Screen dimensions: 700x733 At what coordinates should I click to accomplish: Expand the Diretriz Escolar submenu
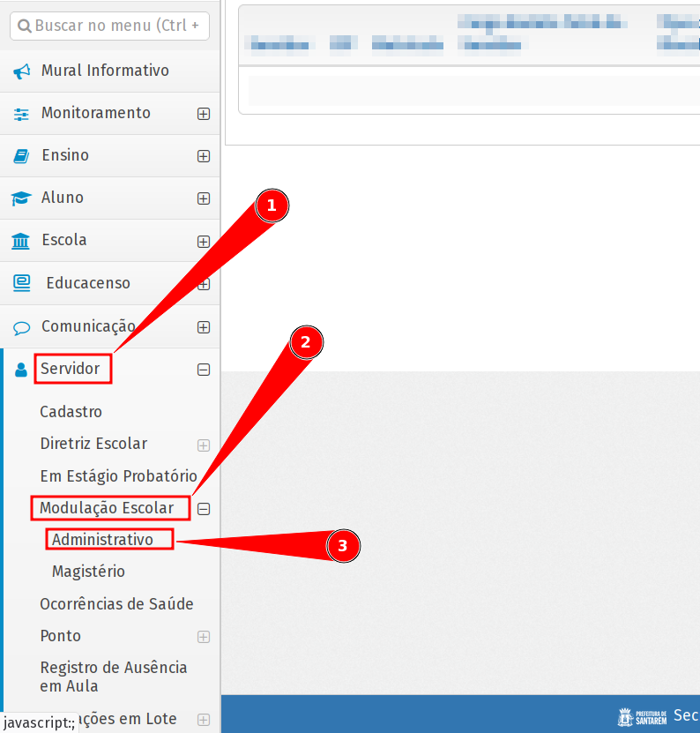click(204, 445)
